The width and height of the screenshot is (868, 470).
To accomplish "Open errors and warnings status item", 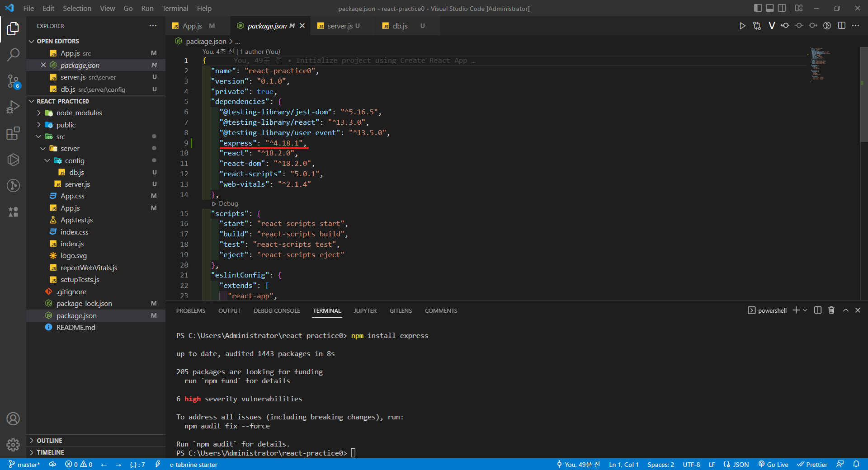I will [79, 465].
